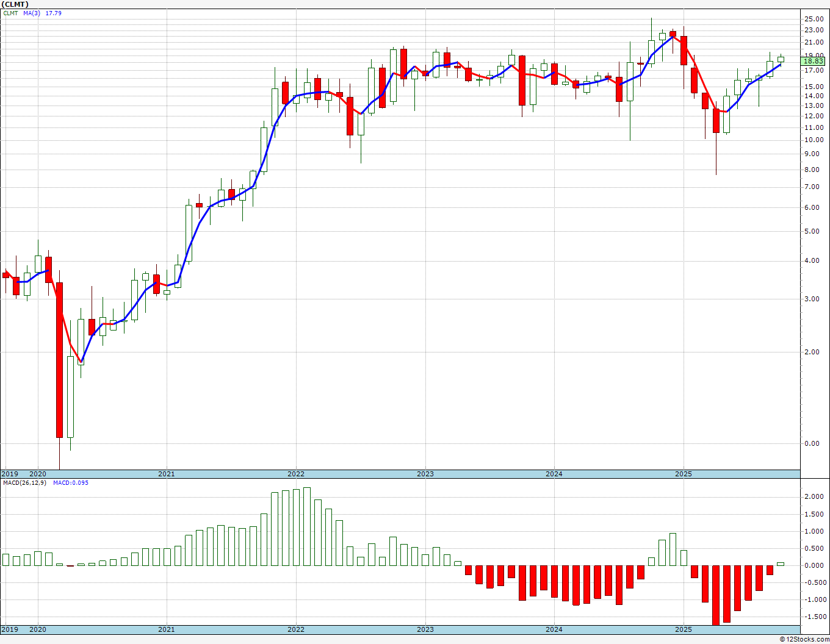Click the (CLMT) ticker title
The width and height of the screenshot is (830, 644).
[x=15, y=4]
